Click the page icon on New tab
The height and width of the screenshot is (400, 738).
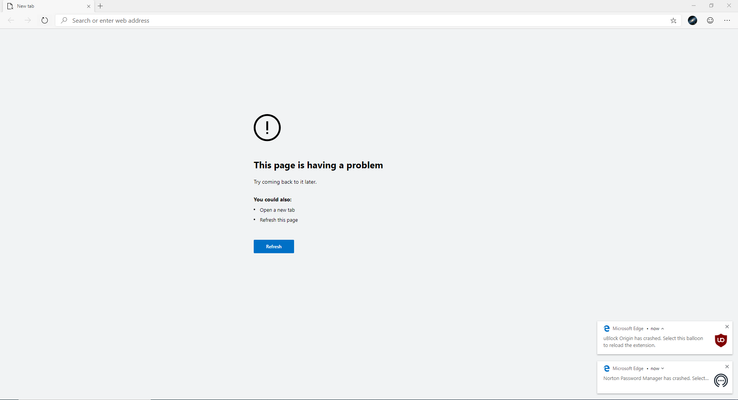(10, 6)
